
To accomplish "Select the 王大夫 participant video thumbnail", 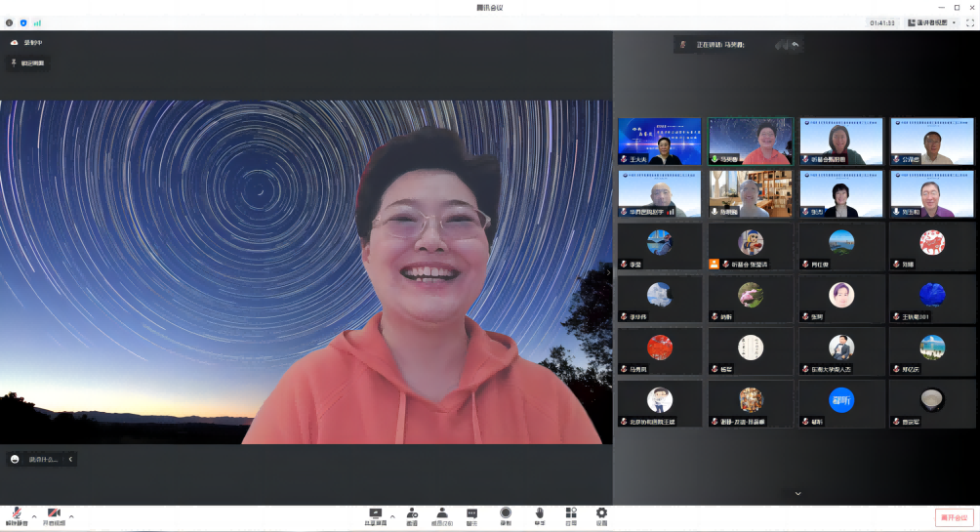I will (659, 142).
